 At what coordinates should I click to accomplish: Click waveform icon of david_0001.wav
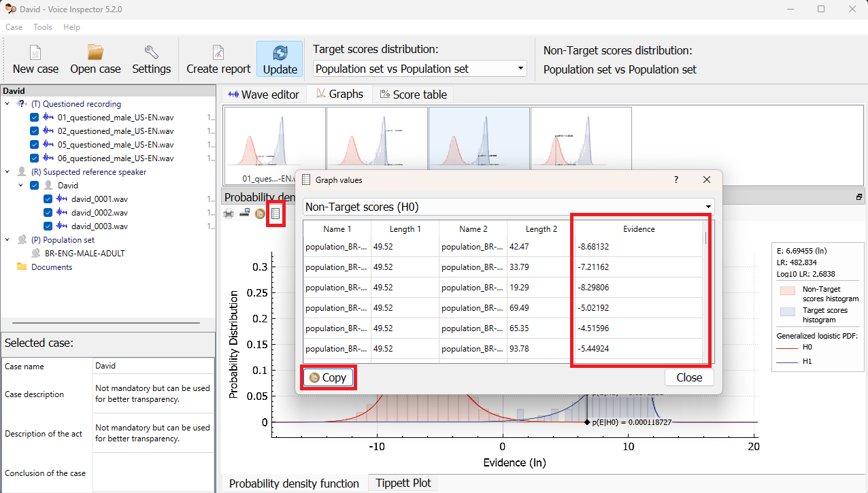click(x=63, y=199)
